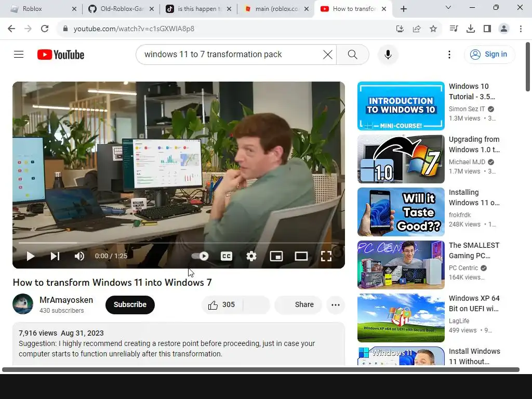View site information lock icon

click(65, 29)
